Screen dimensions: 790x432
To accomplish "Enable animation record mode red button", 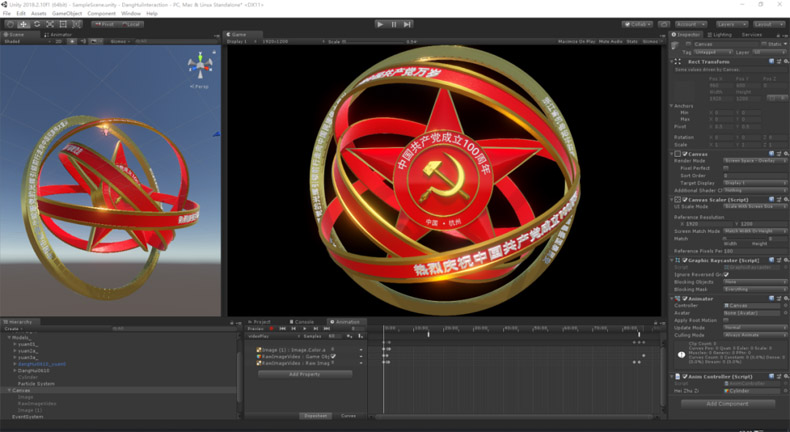I will [x=272, y=329].
